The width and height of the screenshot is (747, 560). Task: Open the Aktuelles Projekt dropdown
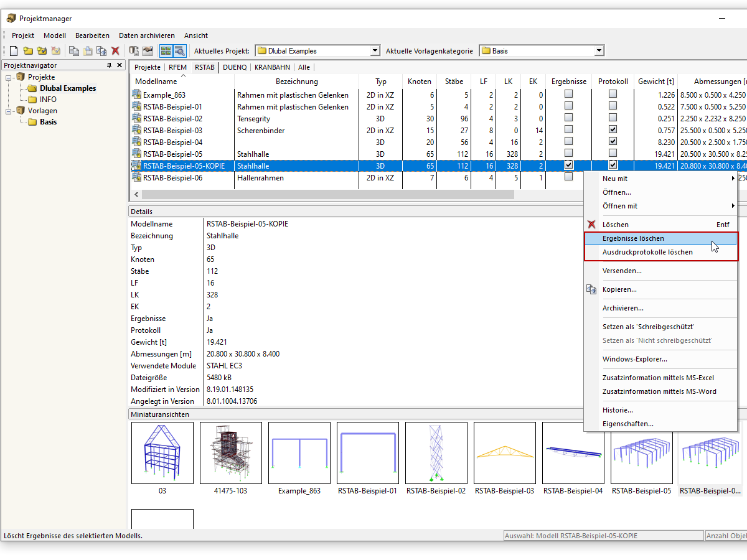375,51
